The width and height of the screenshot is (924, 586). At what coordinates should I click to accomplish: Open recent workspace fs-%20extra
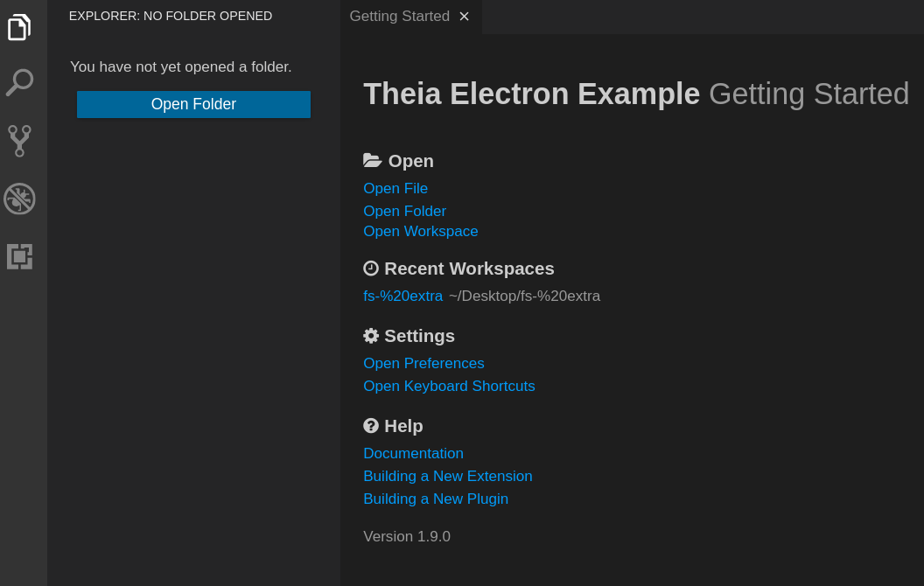[x=403, y=296]
